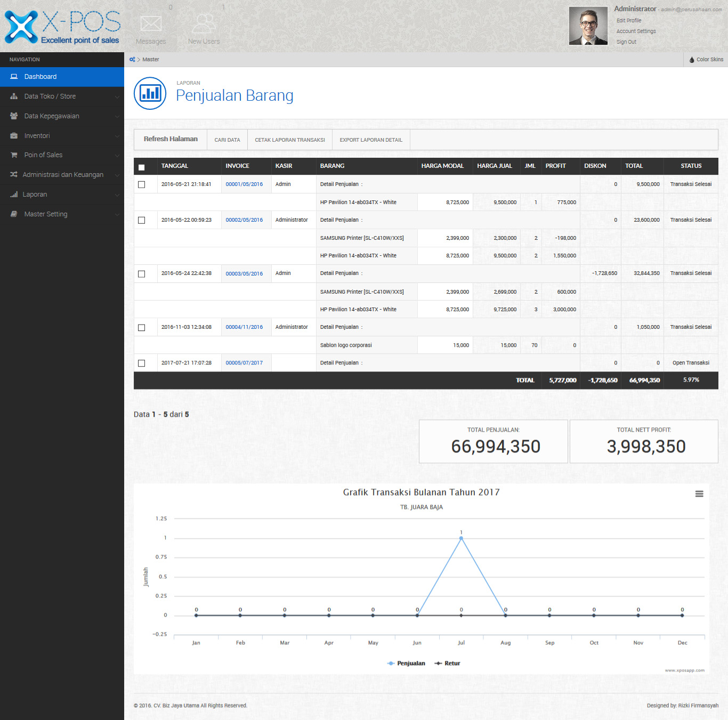Click the Poin of Sales cart icon

pyautogui.click(x=14, y=155)
